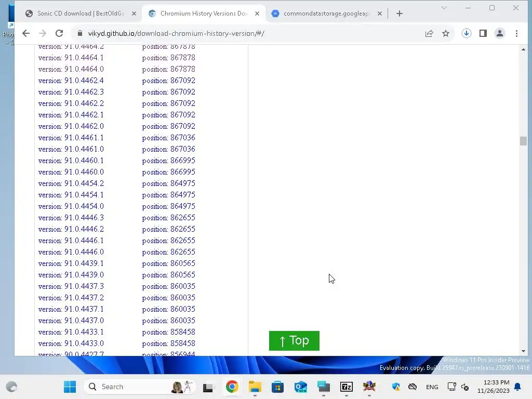Go forward to next page
The height and width of the screenshot is (399, 532).
pos(43,33)
